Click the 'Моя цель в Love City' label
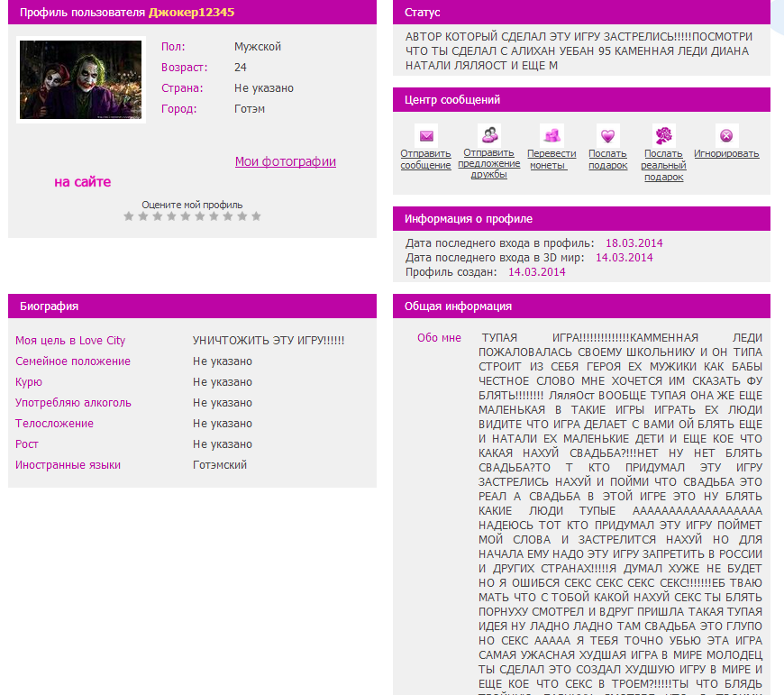This screenshot has height=695, width=784. pos(70,341)
